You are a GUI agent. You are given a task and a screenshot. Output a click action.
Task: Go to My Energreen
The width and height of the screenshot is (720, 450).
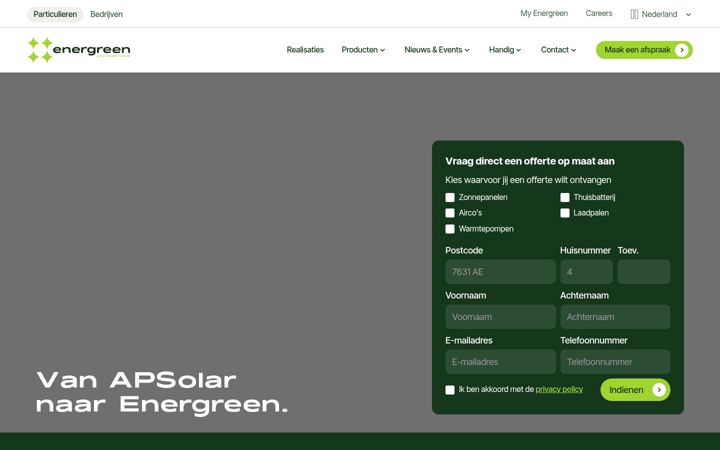click(544, 13)
